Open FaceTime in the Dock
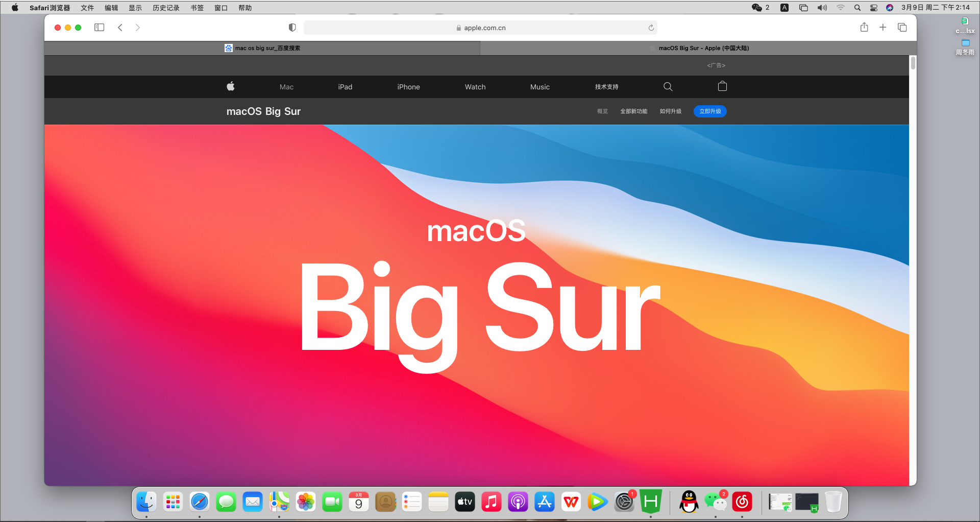This screenshot has height=522, width=980. coord(332,502)
